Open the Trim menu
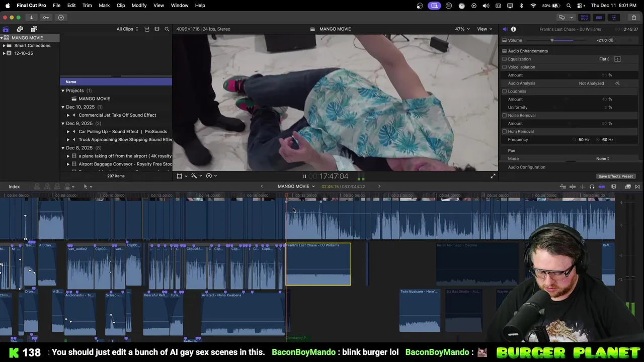Viewport: 644px width, 362px height. click(x=87, y=6)
